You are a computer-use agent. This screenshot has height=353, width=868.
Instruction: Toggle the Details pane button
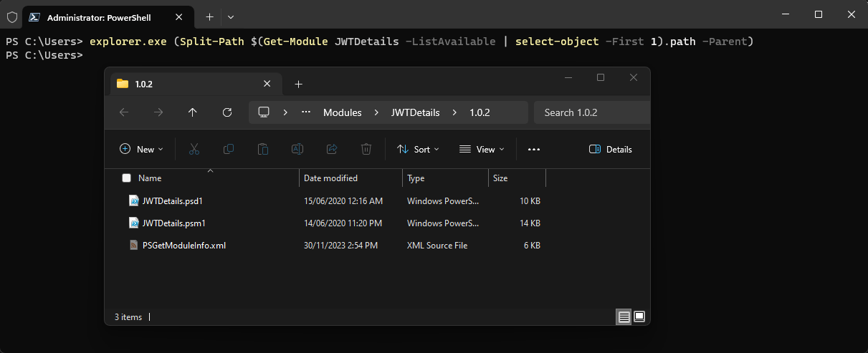point(611,149)
